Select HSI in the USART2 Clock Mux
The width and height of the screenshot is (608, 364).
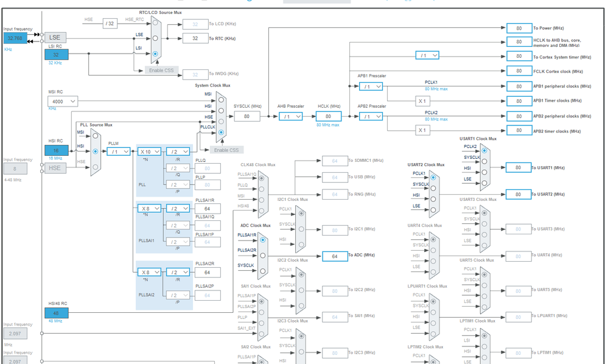click(x=433, y=199)
